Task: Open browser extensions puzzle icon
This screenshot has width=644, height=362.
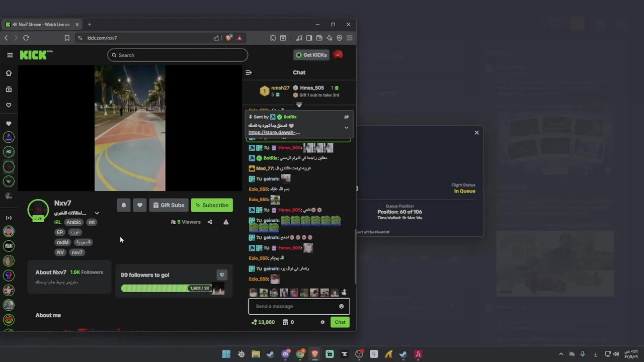Action: tap(273, 38)
